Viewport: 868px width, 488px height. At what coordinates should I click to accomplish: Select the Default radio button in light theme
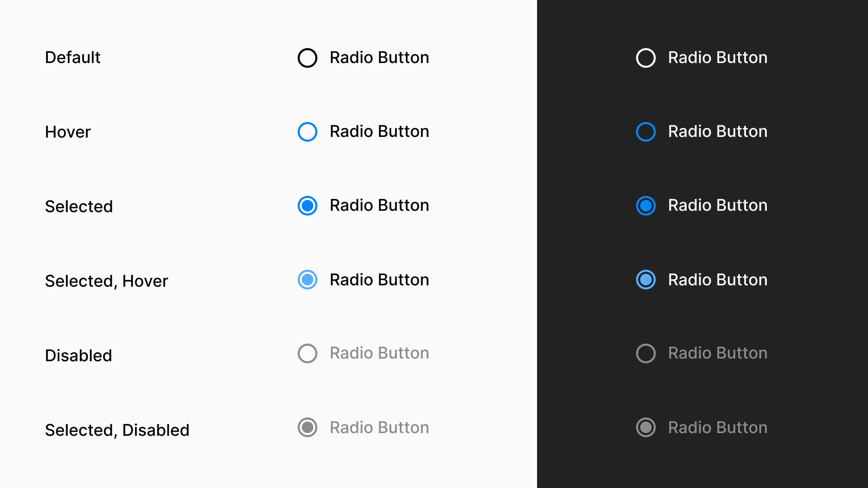coord(307,57)
